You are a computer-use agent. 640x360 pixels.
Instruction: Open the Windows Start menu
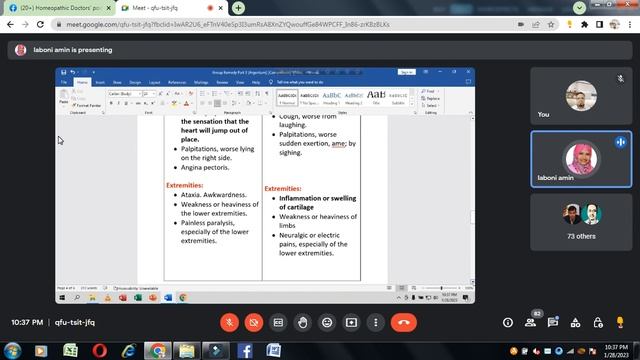tap(13, 351)
